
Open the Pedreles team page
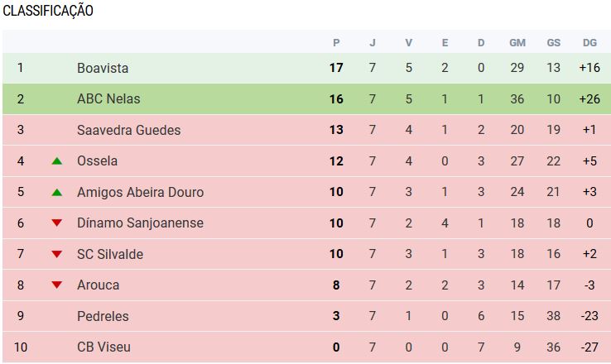[102, 316]
